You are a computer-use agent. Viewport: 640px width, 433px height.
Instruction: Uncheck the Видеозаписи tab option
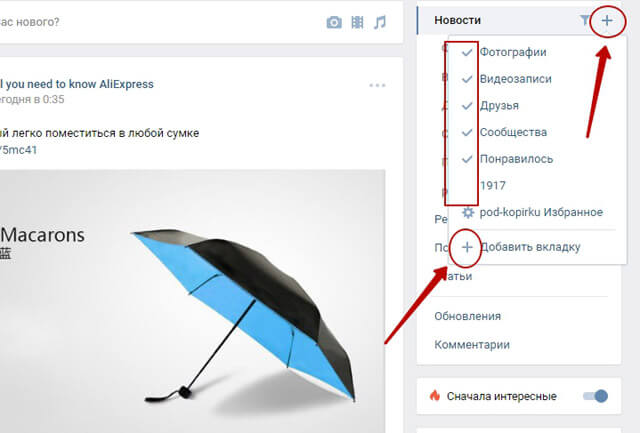pos(467,79)
